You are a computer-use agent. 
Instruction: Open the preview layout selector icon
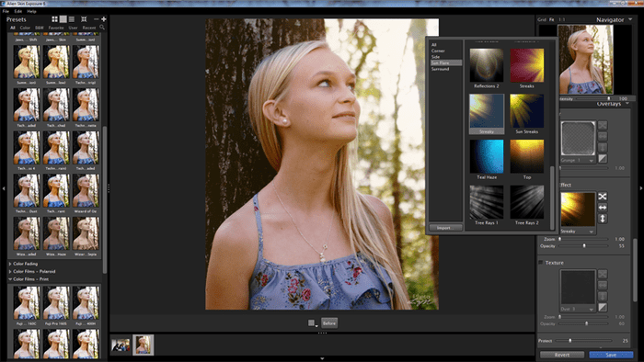tap(313, 323)
